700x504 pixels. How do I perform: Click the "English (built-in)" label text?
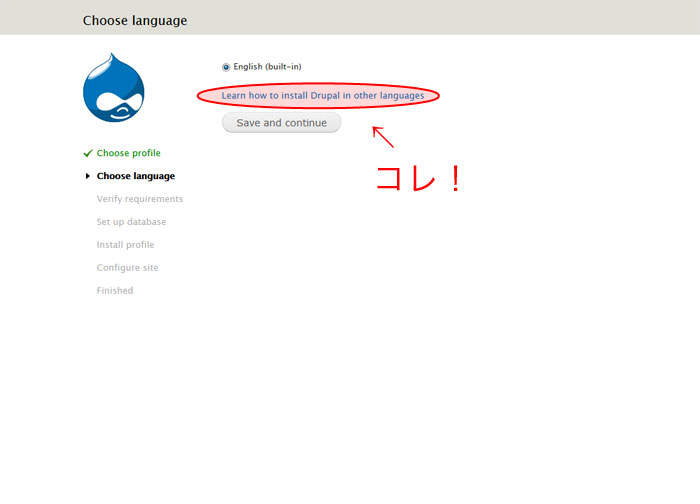coord(267,67)
